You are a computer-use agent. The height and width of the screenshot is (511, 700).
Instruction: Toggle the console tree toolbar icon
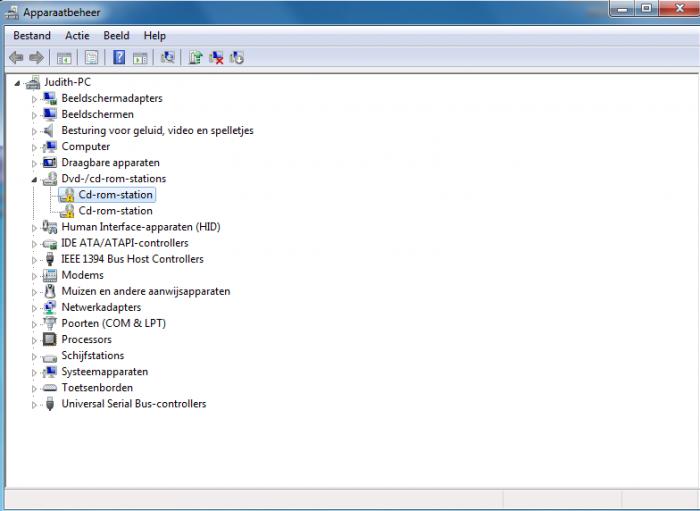click(x=64, y=58)
